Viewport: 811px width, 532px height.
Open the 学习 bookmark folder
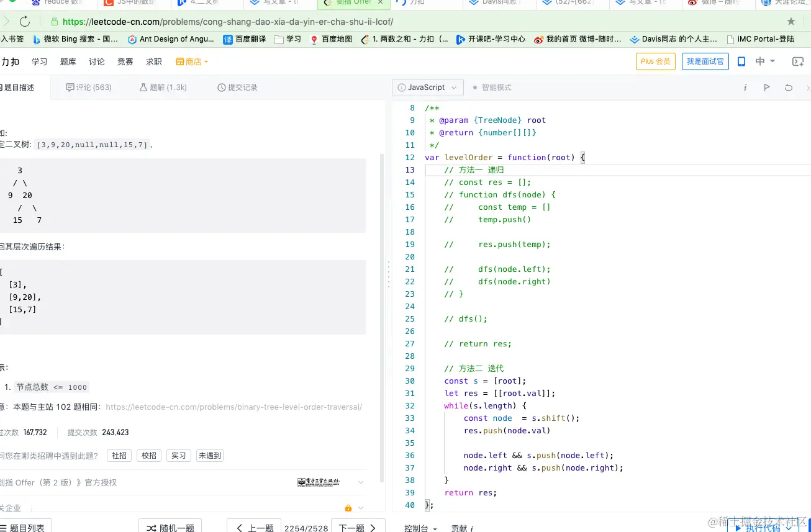tap(288, 39)
